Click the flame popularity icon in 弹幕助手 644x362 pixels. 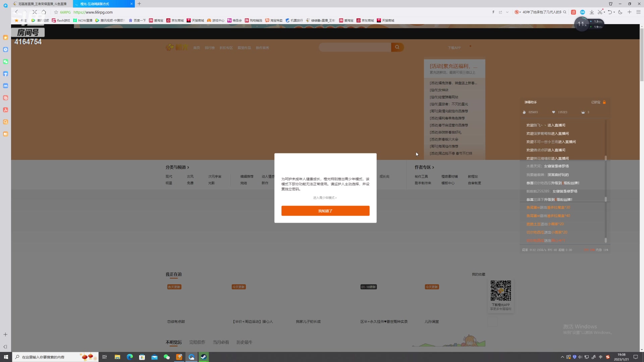coord(524,112)
